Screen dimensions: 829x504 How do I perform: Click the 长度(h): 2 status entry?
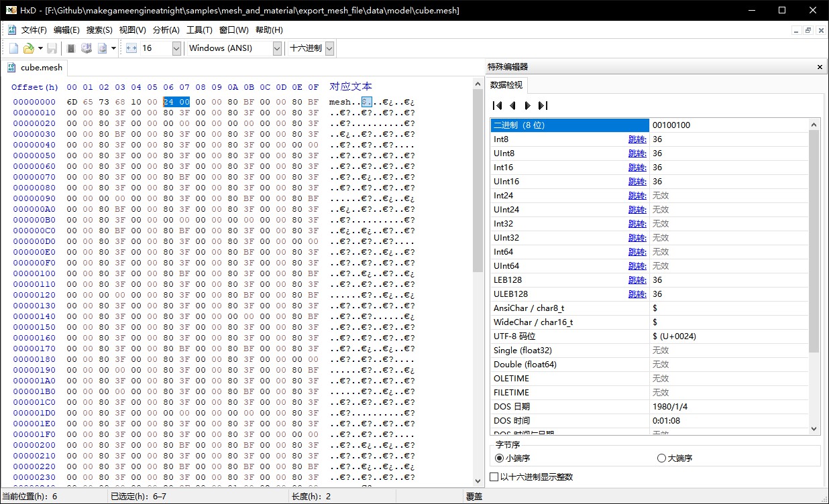pos(311,497)
